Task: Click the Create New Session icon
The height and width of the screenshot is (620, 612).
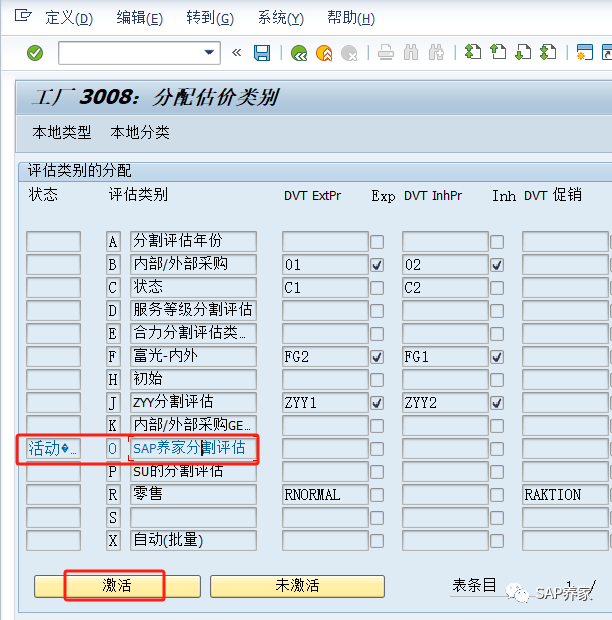Action: tap(585, 52)
